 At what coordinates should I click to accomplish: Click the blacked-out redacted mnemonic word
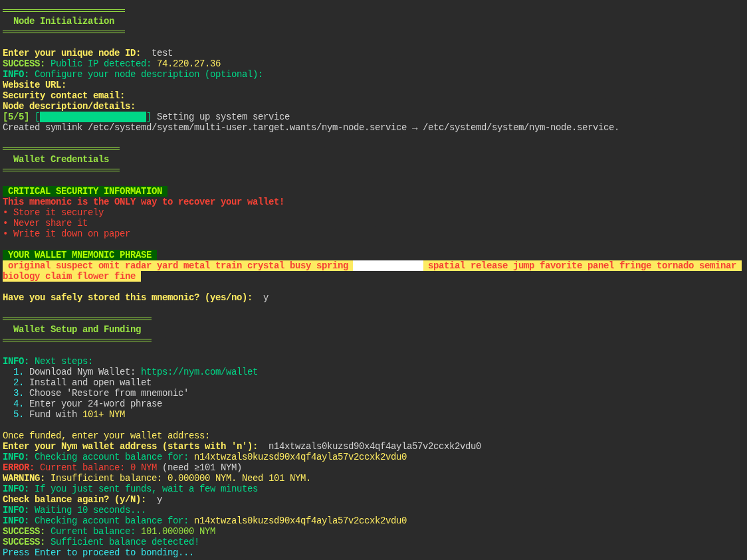387,266
